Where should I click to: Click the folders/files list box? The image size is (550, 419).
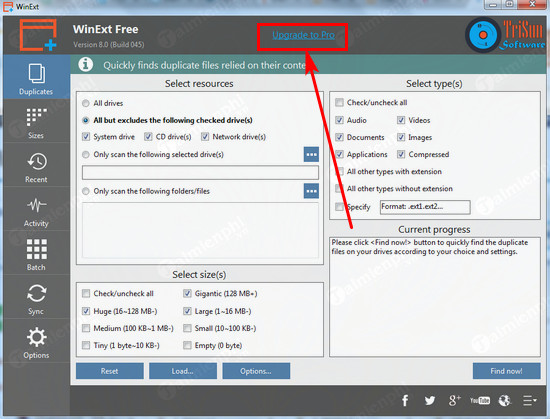point(200,230)
